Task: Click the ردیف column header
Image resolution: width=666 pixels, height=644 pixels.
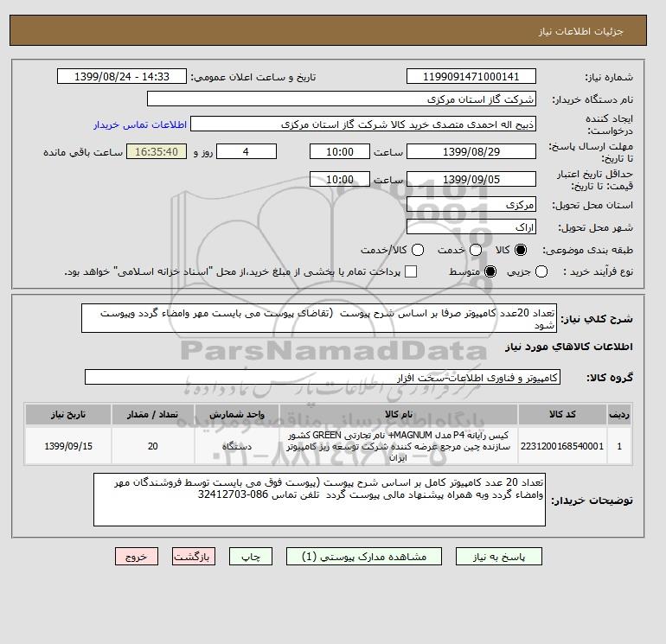Action: pyautogui.click(x=619, y=414)
